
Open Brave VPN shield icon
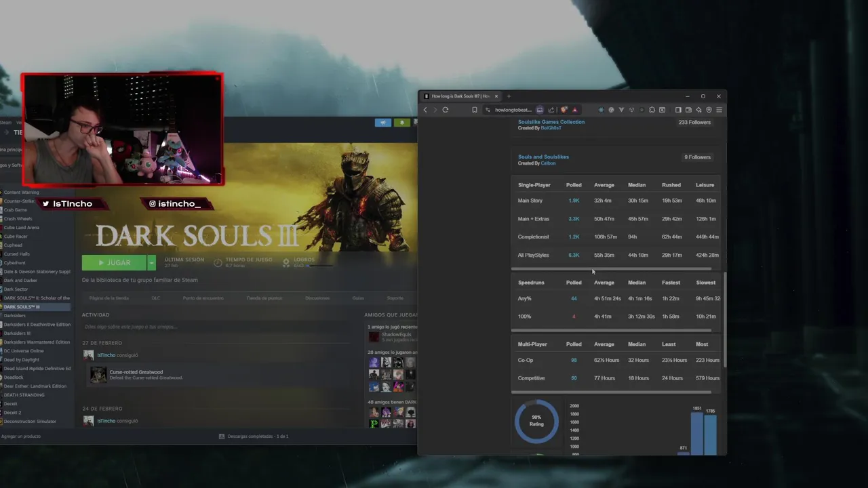tap(709, 110)
